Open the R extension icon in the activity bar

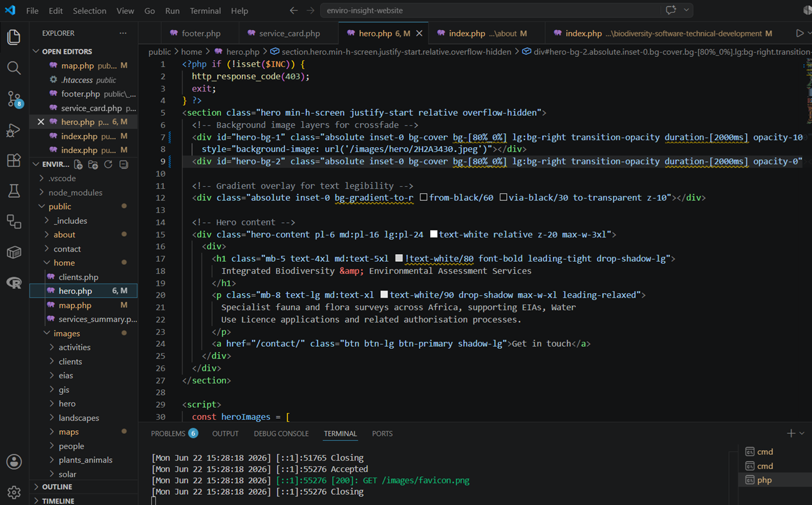click(13, 282)
